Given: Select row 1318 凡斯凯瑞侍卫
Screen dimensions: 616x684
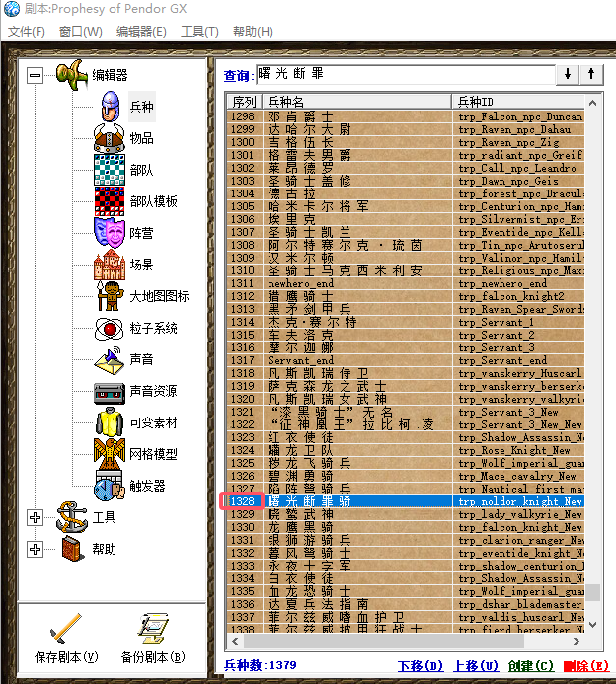Looking at the screenshot, I should pos(406,373).
